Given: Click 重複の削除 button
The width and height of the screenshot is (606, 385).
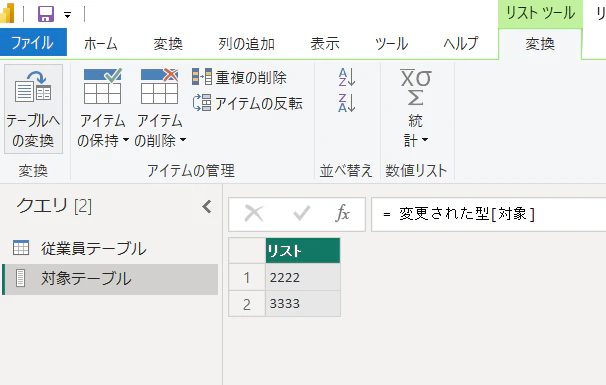Looking at the screenshot, I should pos(240,77).
